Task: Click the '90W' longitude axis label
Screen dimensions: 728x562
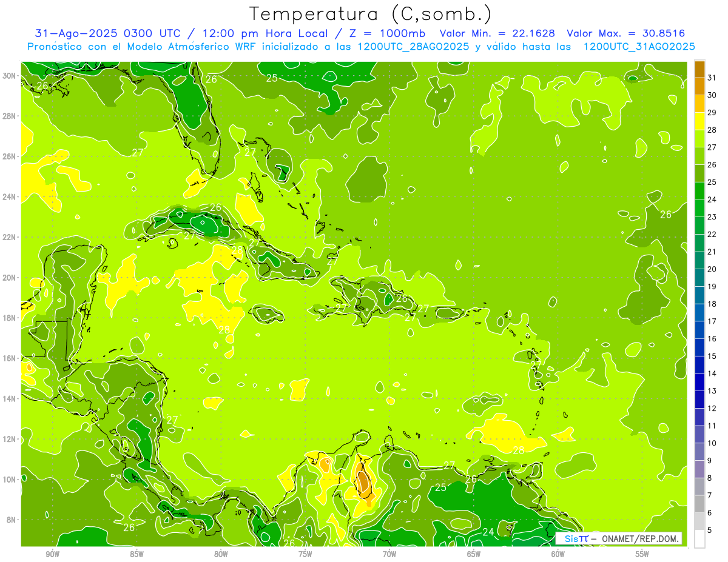Action: click(52, 555)
